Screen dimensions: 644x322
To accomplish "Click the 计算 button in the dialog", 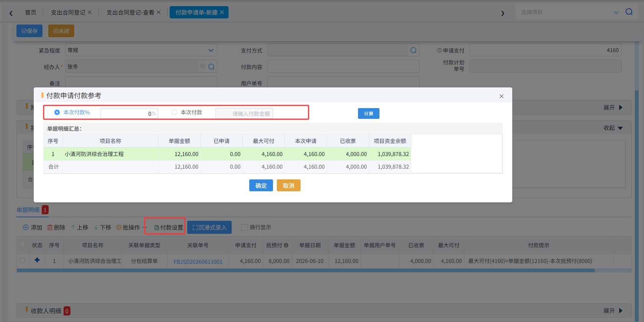I will [x=369, y=113].
